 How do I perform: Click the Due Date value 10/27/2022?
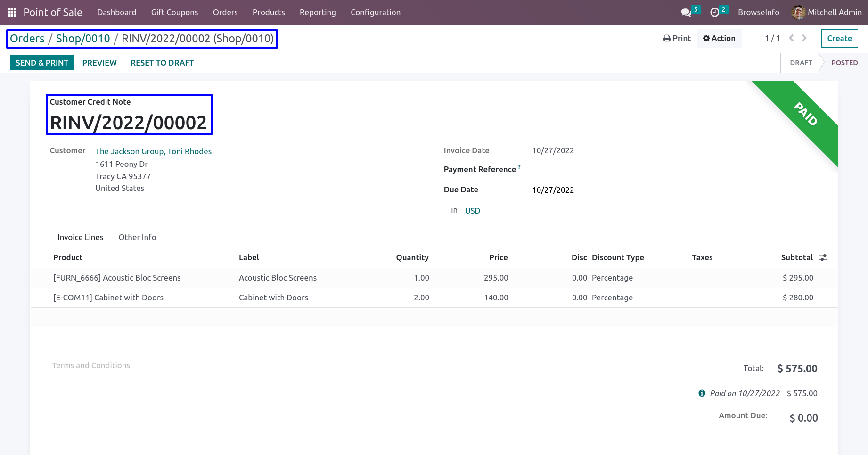(x=553, y=190)
